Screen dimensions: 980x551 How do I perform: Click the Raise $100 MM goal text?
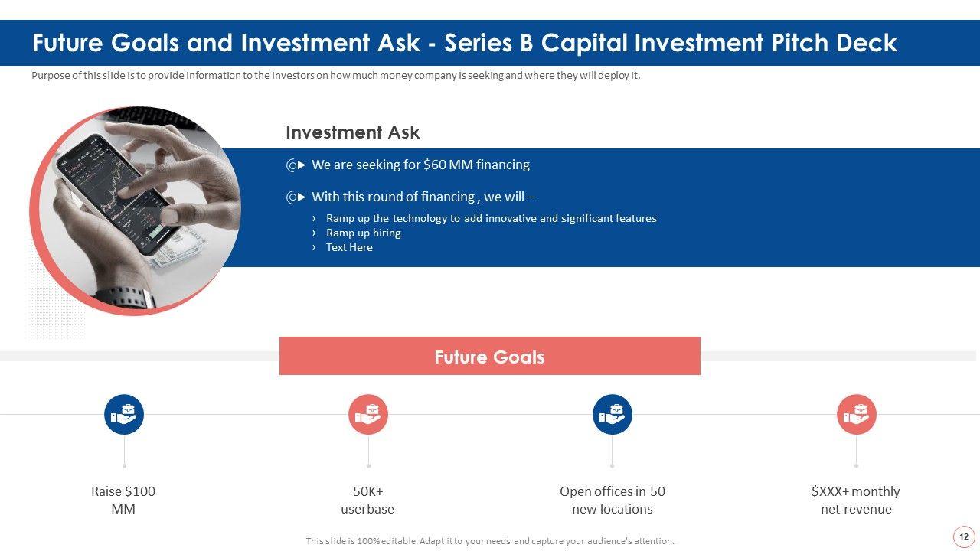coord(123,500)
